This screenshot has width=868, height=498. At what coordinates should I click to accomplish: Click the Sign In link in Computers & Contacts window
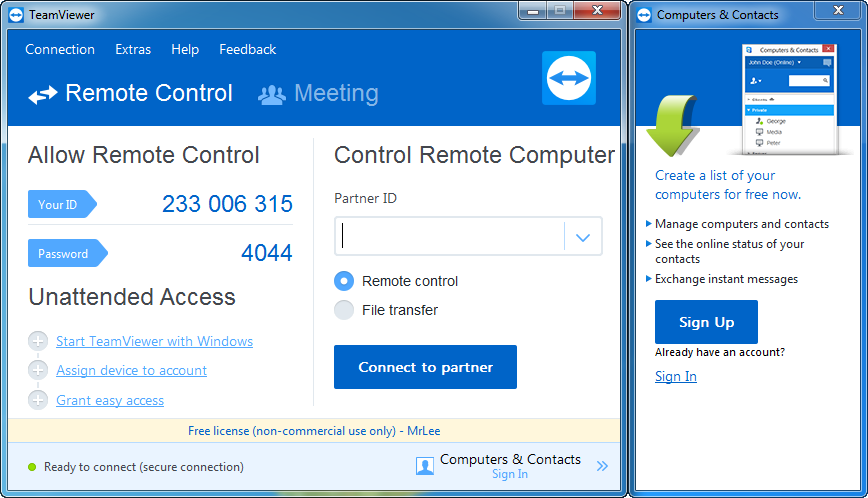click(676, 376)
